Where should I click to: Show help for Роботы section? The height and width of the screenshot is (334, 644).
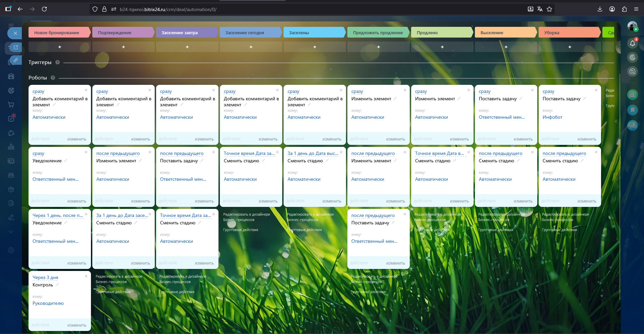click(53, 78)
